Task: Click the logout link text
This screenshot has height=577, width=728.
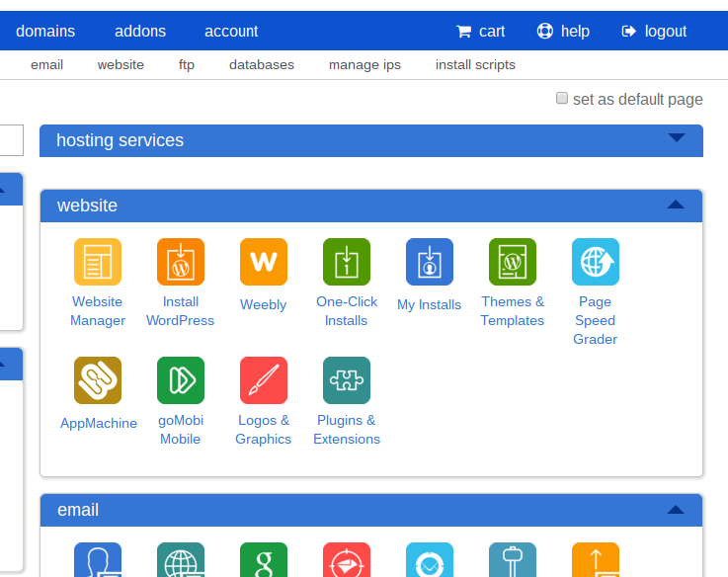Action: [666, 32]
